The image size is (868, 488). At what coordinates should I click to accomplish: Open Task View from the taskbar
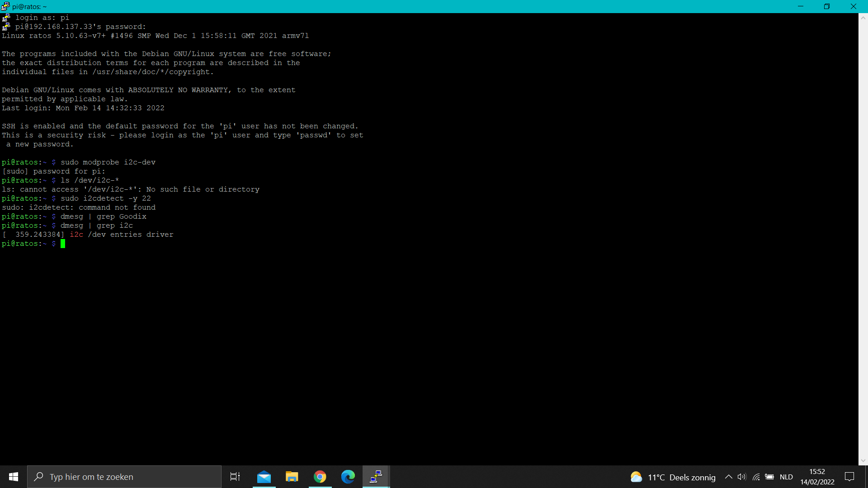click(235, 477)
